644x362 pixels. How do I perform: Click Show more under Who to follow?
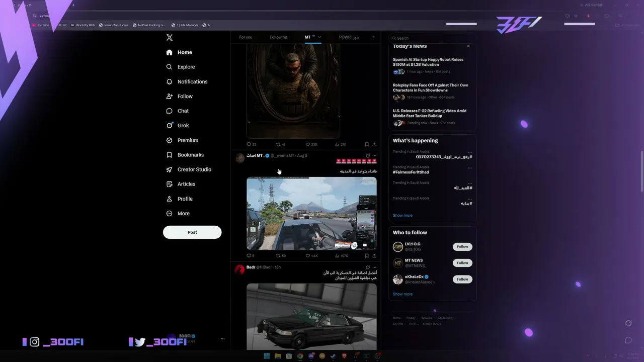(403, 294)
